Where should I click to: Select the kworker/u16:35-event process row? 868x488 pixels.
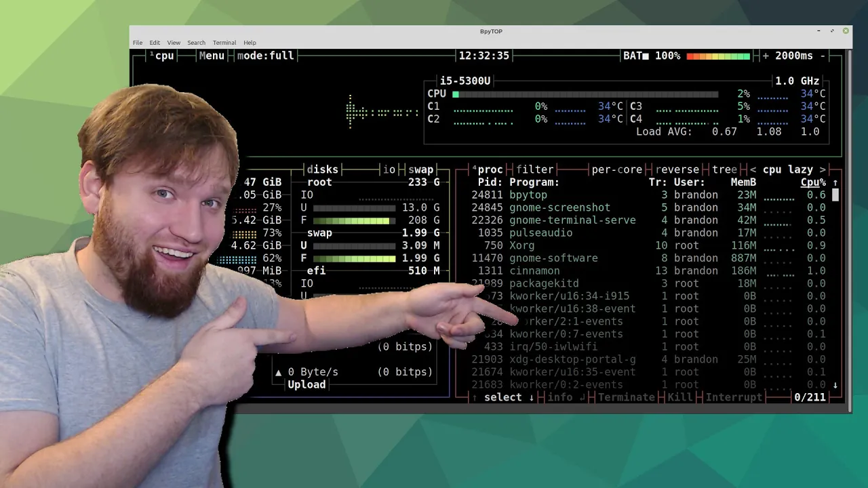648,372
